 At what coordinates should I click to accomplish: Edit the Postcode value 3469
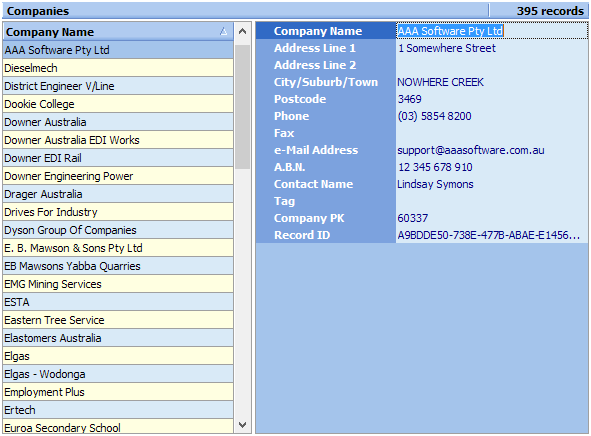pos(492,99)
